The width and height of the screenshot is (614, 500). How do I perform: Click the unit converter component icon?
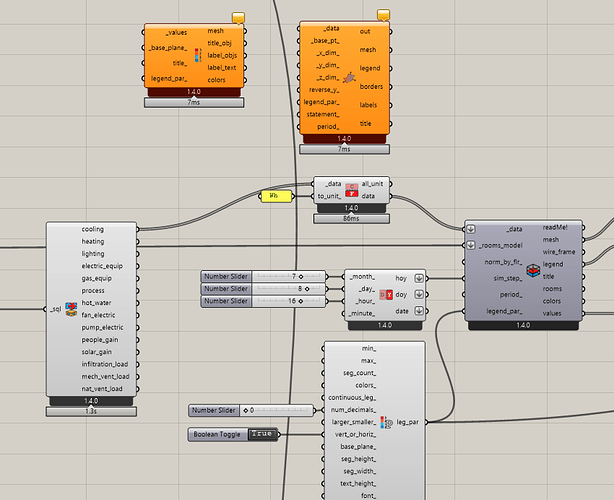click(352, 190)
